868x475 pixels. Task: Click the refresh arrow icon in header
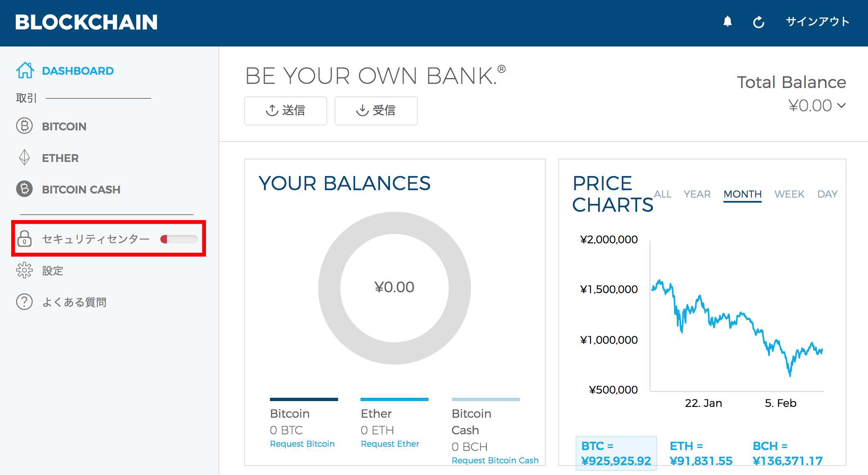(759, 22)
